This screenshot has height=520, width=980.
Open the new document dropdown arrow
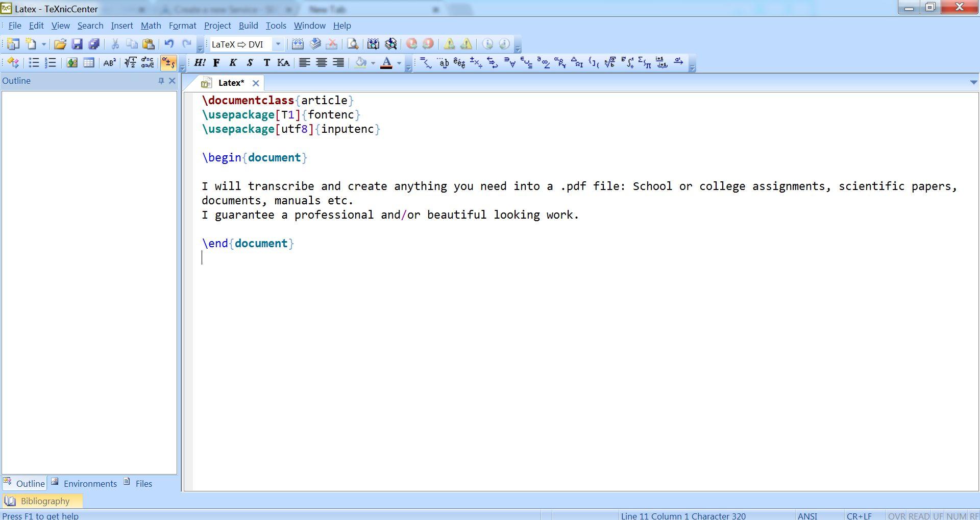tap(44, 44)
